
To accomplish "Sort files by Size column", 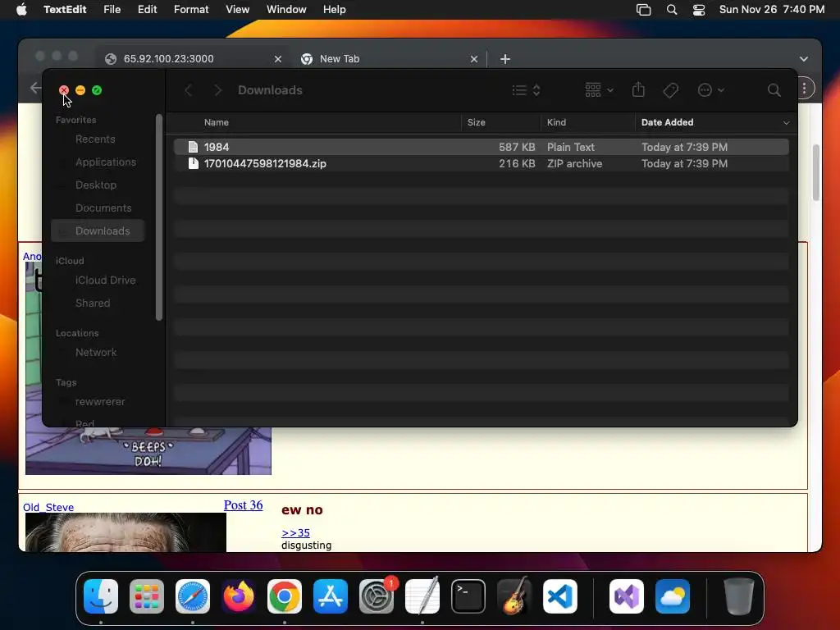I will click(476, 122).
